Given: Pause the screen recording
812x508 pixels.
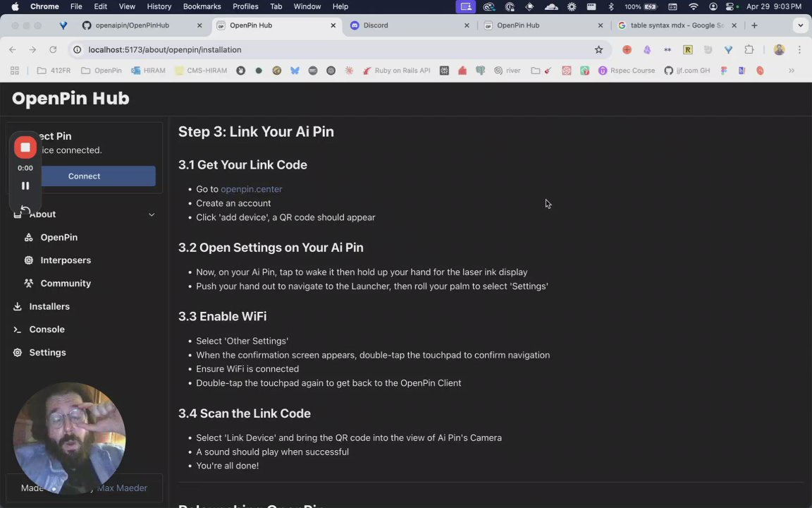Looking at the screenshot, I should point(25,186).
